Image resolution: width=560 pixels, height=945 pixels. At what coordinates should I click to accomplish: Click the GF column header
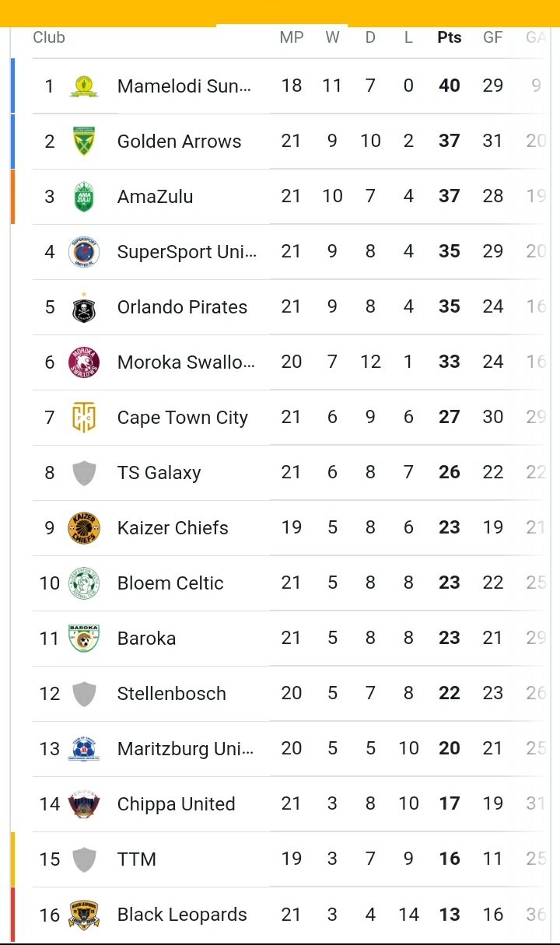492,37
